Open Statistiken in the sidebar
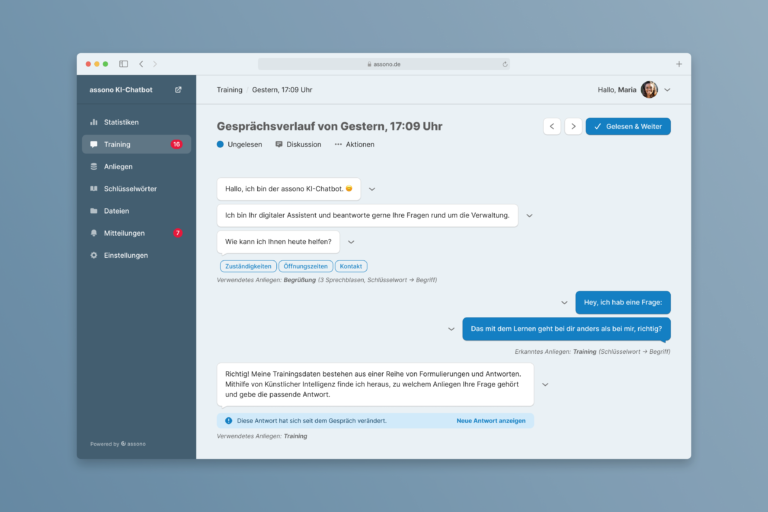The height and width of the screenshot is (512, 768). [136, 122]
